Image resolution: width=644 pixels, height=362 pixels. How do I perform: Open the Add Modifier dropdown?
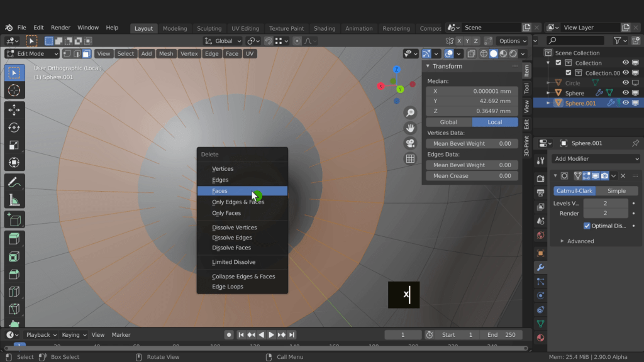596,158
